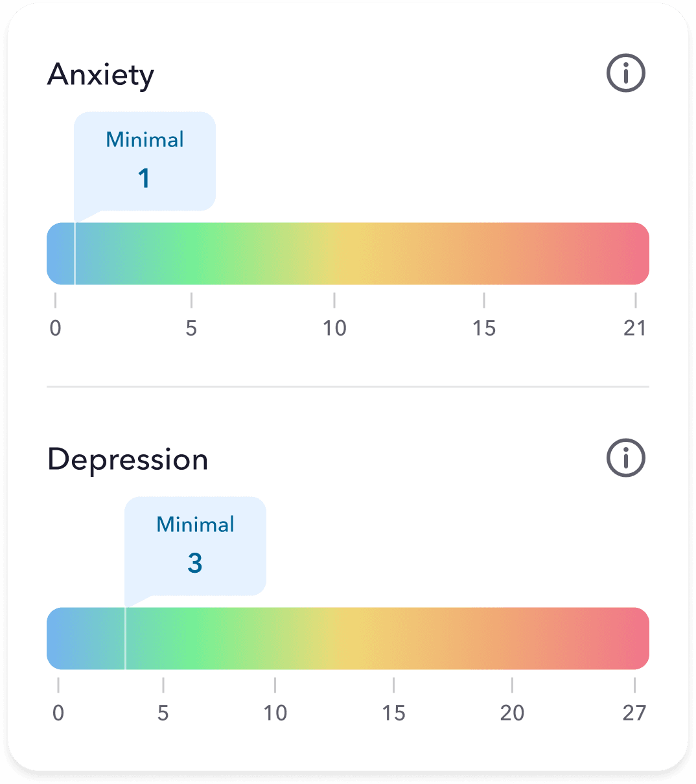
Task: Select the 5 tick label on the Anxiety scale
Action: 191,328
